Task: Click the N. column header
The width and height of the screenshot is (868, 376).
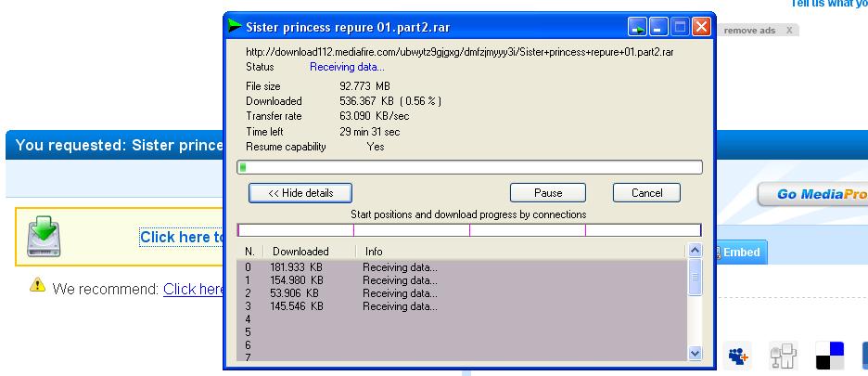Action: click(249, 252)
